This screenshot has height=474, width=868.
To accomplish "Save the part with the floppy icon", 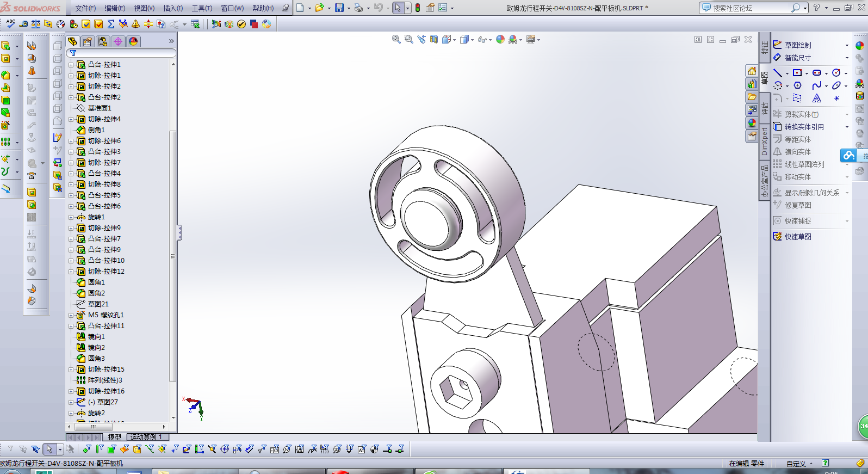I will 339,8.
